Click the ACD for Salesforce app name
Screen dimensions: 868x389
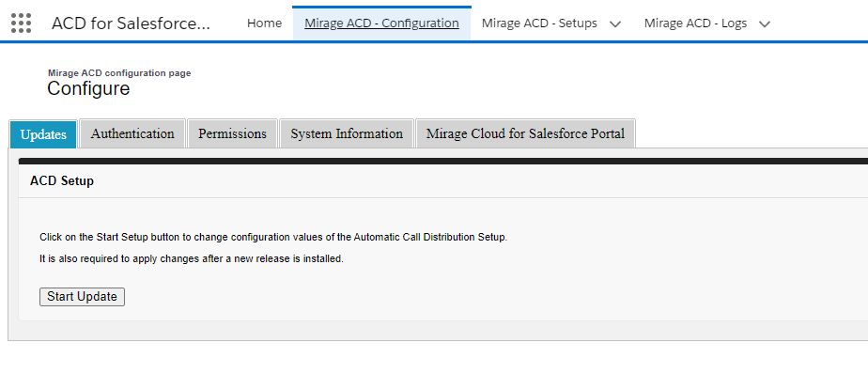coord(132,23)
